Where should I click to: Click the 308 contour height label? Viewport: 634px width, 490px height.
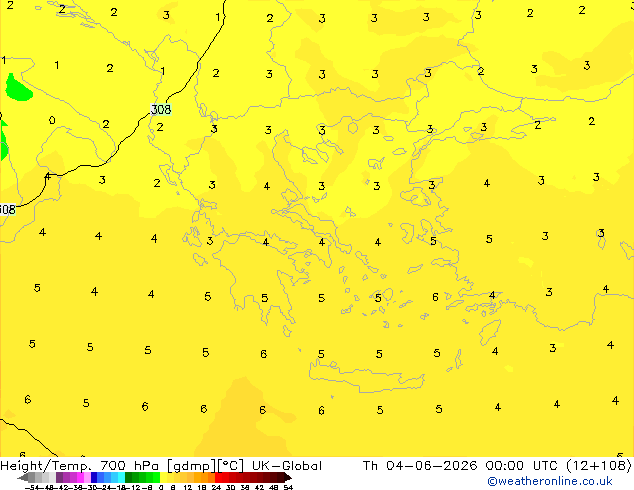(x=161, y=110)
